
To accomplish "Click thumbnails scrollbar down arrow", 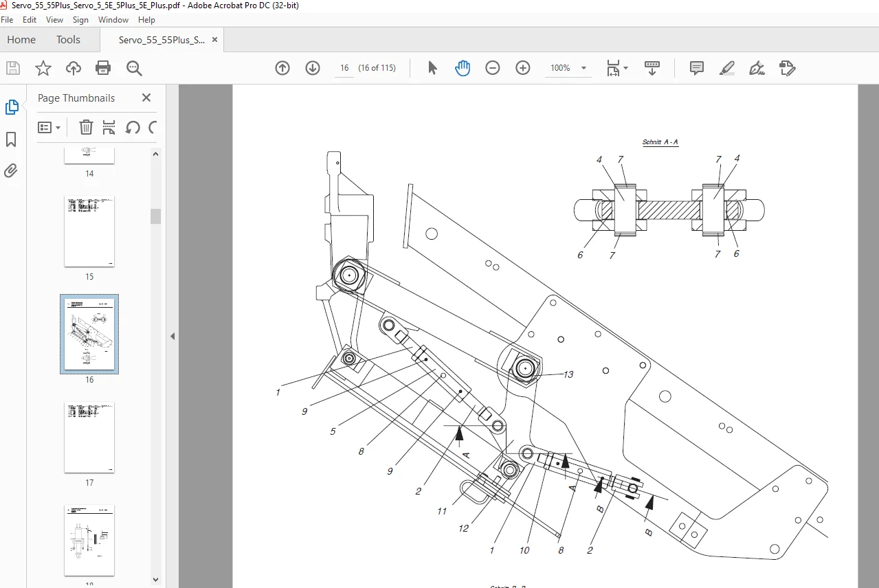I will (x=156, y=580).
